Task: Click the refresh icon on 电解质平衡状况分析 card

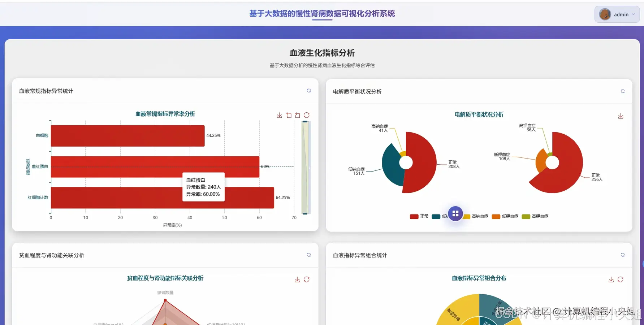Action: [623, 91]
